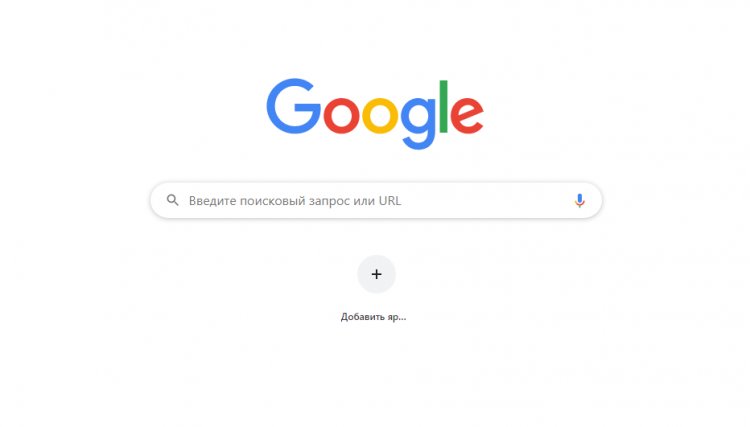Click the word URL in search placeholder
The width and height of the screenshot is (750, 427).
(x=390, y=200)
